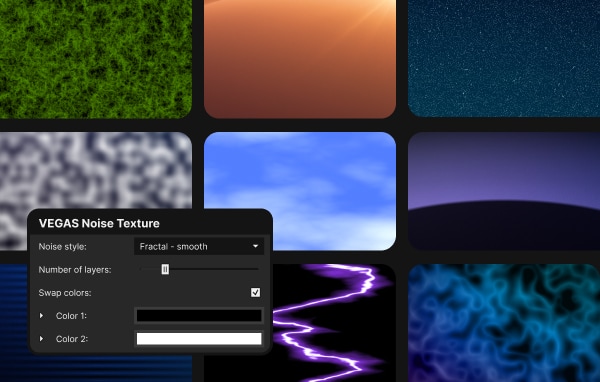Select the green grass texture thumbnail
This screenshot has height=382, width=600.
(96, 59)
